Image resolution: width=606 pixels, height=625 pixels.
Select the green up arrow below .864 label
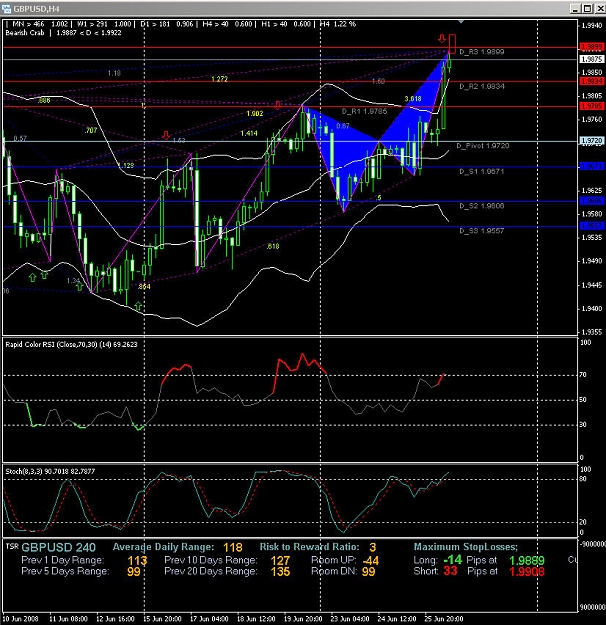138,306
